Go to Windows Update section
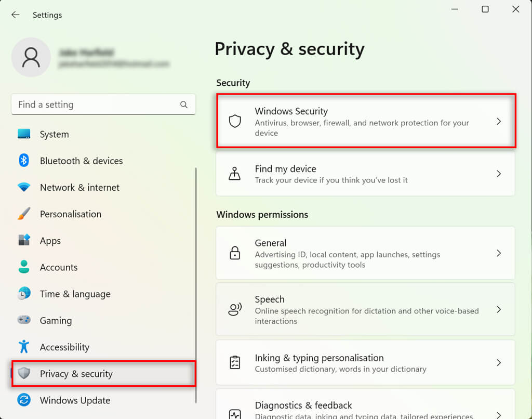Image resolution: width=532 pixels, height=419 pixels. tap(75, 400)
